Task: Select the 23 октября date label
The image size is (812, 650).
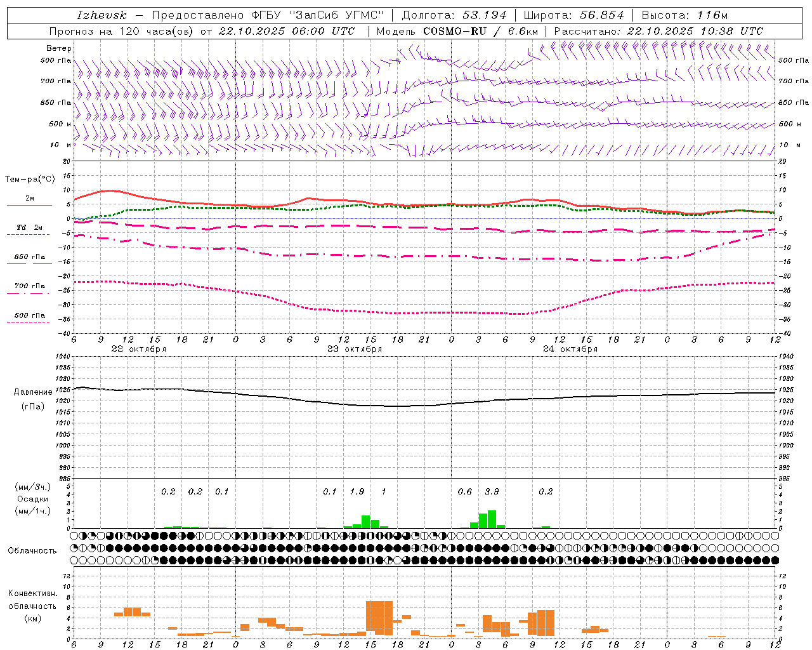Action: [355, 349]
